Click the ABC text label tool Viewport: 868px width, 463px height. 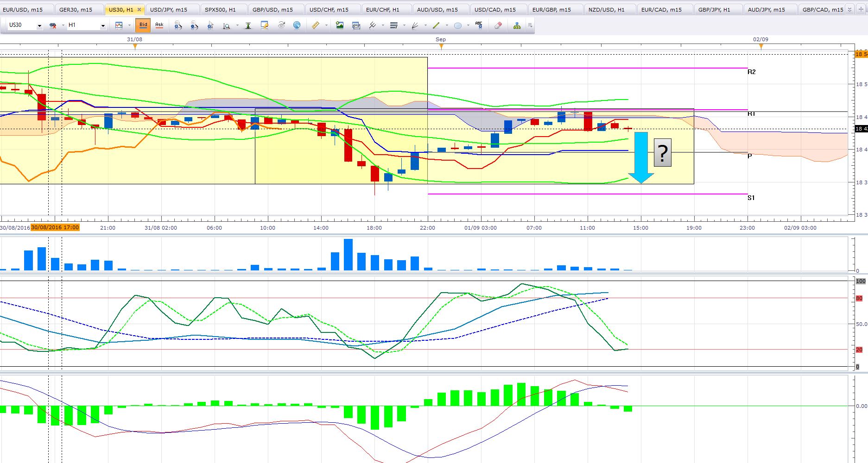click(x=479, y=25)
